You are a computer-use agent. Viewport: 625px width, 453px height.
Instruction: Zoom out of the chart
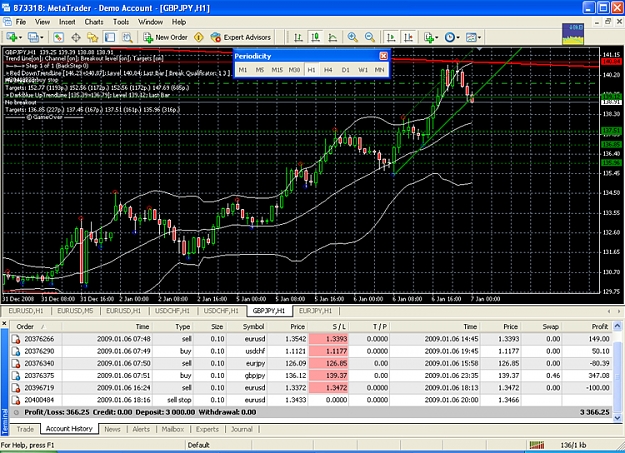[x=370, y=37]
